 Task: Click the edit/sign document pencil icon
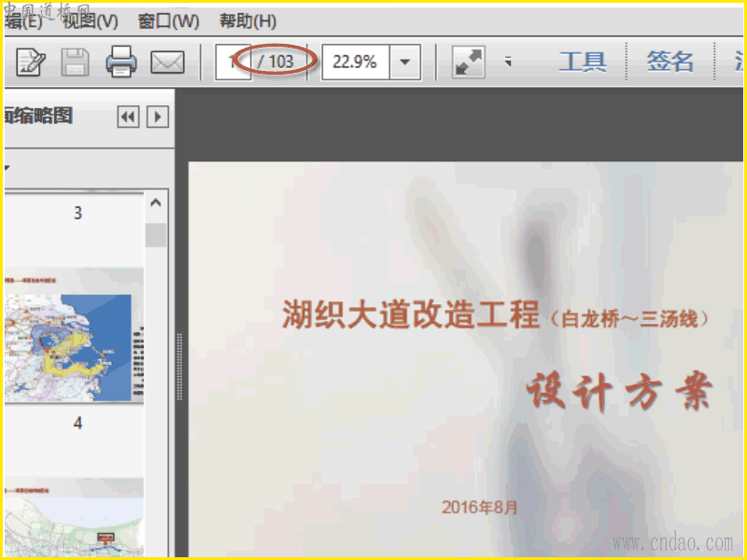pos(31,62)
